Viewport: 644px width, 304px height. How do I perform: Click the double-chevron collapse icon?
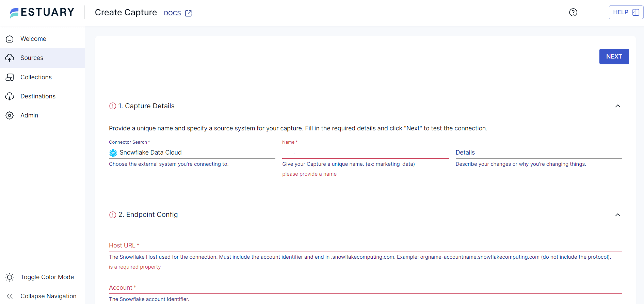pyautogui.click(x=10, y=296)
